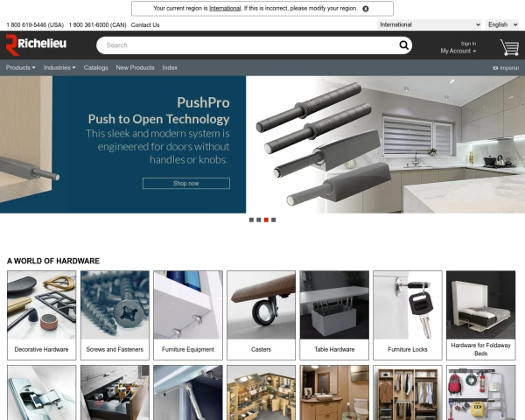Toggle Imperial measurement units
The height and width of the screenshot is (420, 525).
point(506,68)
